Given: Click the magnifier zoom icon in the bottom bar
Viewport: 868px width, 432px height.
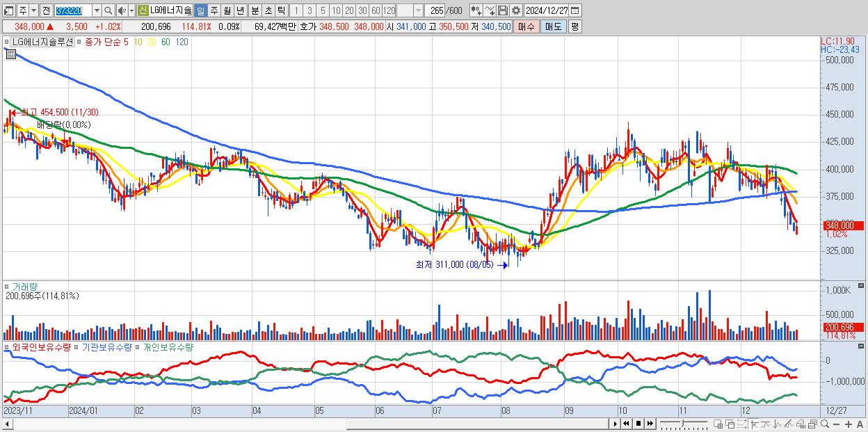Looking at the screenshot, I should coord(825,424).
